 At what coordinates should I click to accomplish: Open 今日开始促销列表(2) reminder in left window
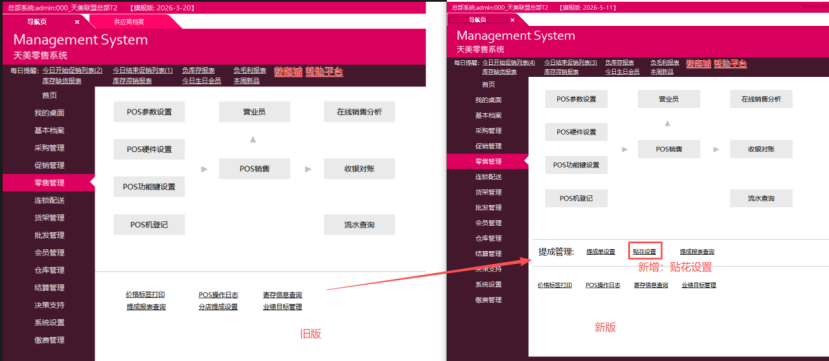click(72, 70)
